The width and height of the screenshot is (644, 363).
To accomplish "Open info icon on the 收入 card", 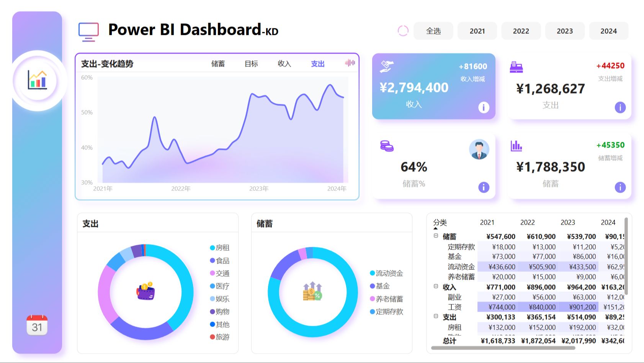I will click(x=484, y=108).
